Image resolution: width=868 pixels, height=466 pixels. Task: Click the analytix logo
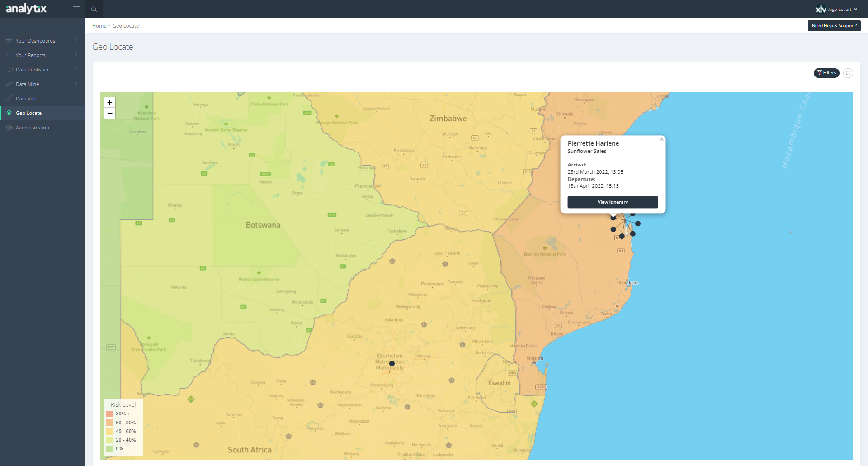tap(26, 9)
